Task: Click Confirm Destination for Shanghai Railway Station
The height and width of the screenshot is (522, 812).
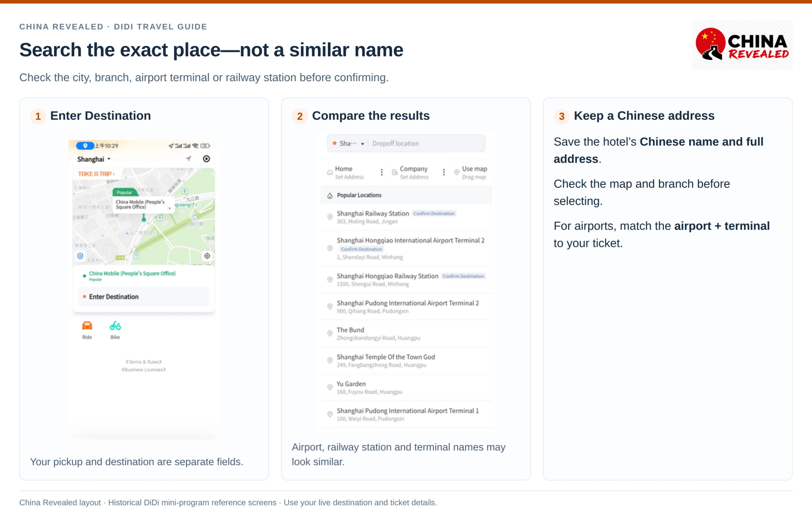Action: pos(434,214)
